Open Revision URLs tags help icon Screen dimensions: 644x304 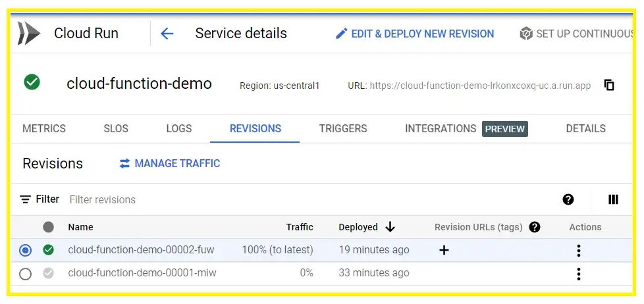[534, 227]
